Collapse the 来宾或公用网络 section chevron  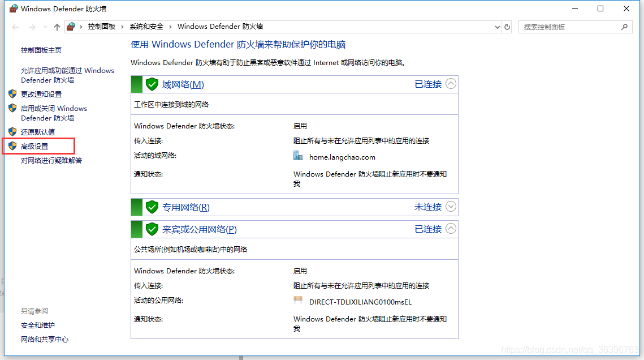pos(451,229)
